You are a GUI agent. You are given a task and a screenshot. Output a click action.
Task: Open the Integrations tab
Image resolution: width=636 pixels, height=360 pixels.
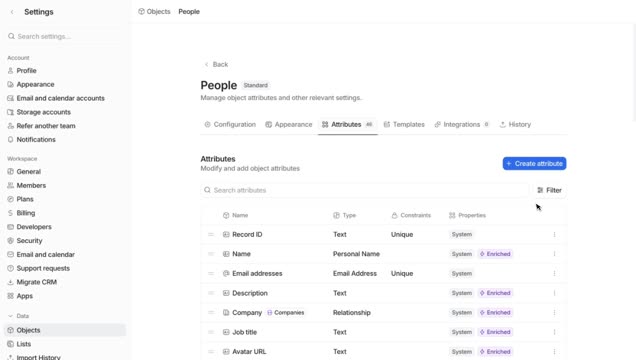(462, 124)
